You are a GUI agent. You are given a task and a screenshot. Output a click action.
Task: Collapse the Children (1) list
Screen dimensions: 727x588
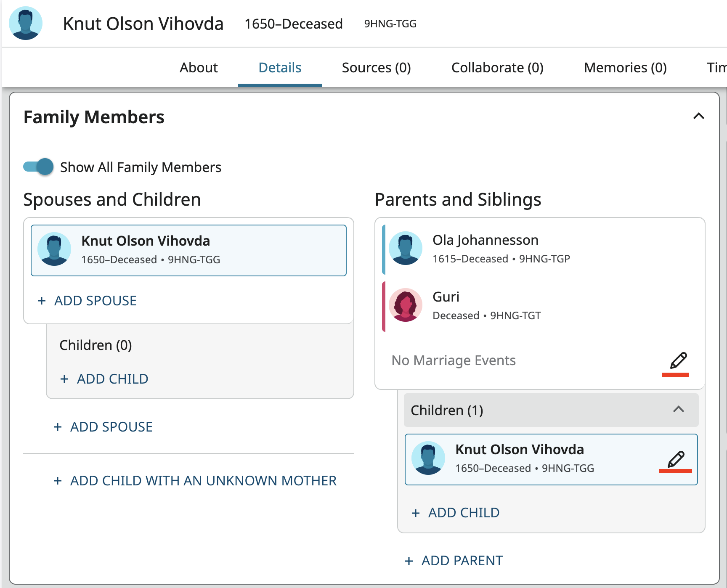[678, 410]
